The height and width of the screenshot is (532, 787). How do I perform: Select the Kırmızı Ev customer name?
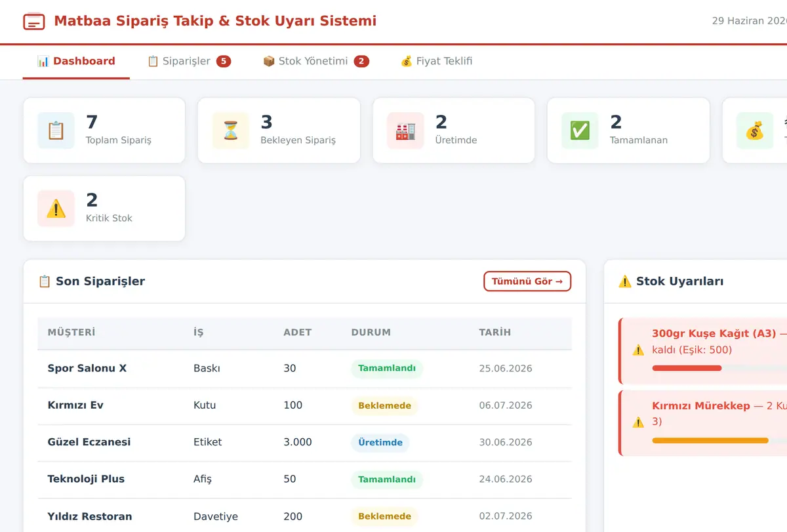75,405
